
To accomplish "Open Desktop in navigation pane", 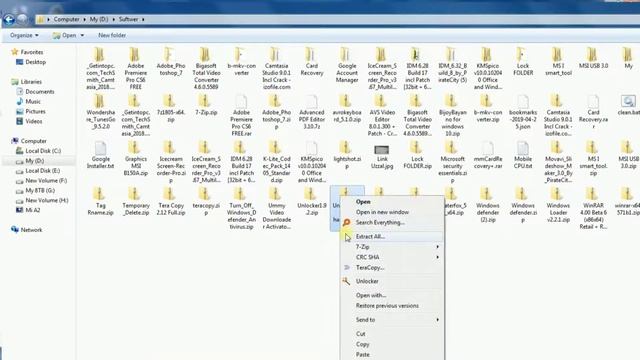I will click(x=35, y=62).
